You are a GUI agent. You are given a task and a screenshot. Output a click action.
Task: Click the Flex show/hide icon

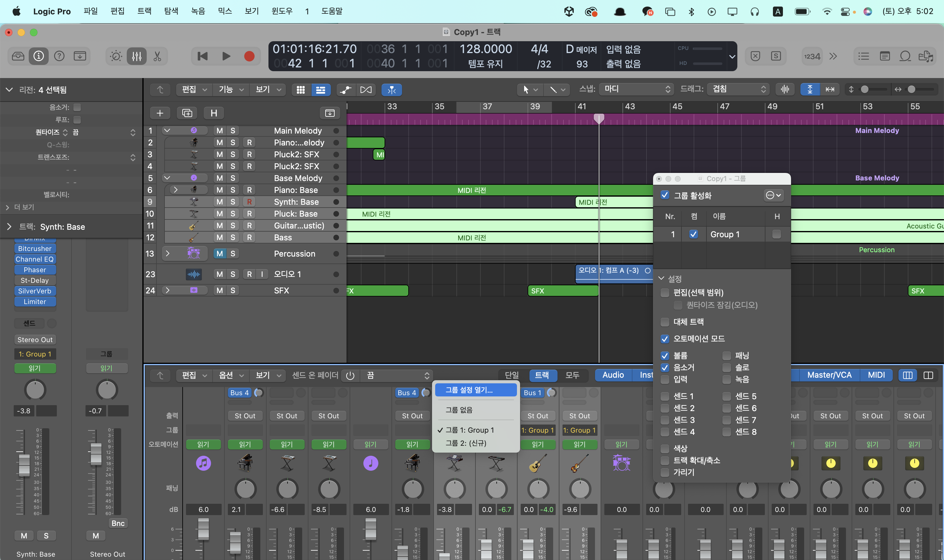[x=366, y=90]
